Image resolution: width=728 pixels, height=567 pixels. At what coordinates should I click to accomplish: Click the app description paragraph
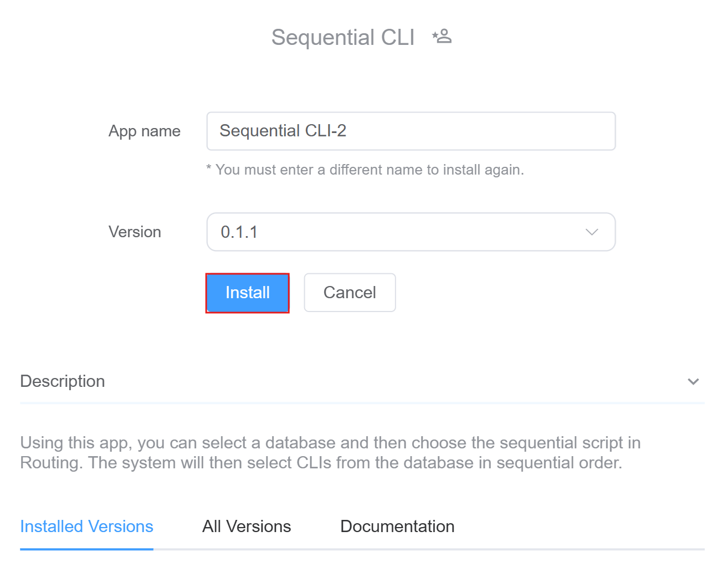(x=330, y=452)
